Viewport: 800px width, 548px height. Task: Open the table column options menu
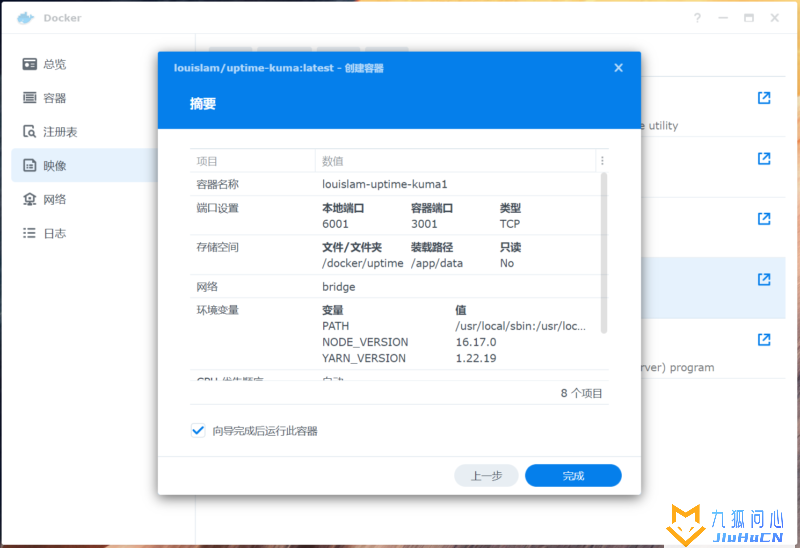(602, 161)
